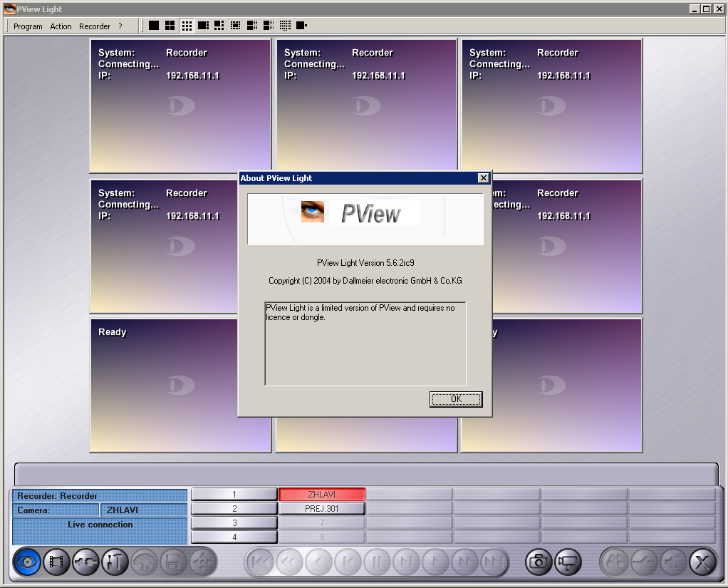Jump to start of recording

(x=261, y=562)
